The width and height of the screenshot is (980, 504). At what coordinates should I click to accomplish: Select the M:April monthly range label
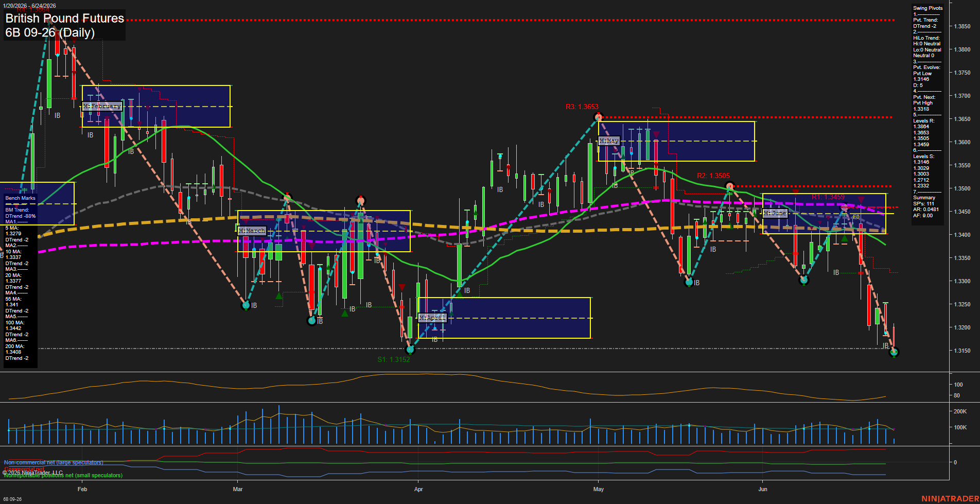pyautogui.click(x=432, y=318)
